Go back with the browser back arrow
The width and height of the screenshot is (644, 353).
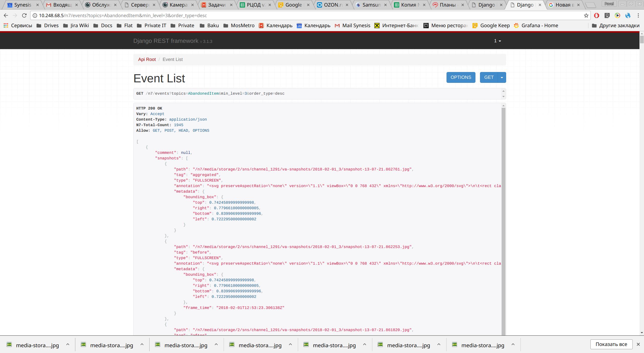coord(6,15)
